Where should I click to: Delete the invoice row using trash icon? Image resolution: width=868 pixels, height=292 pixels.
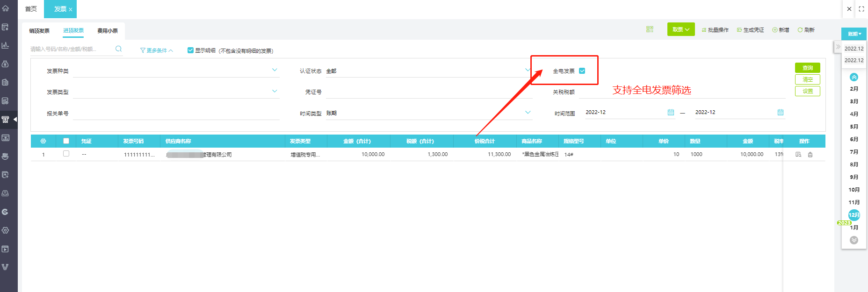pyautogui.click(x=810, y=155)
